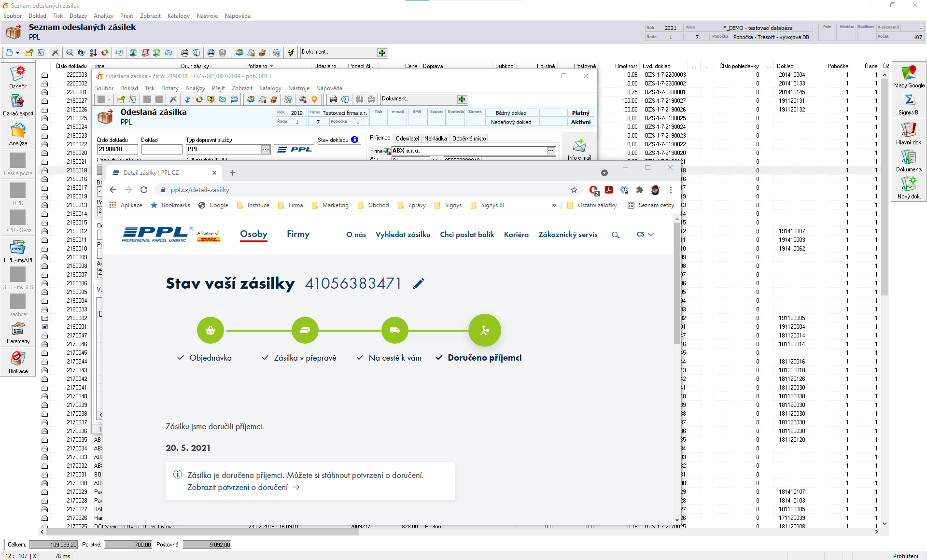Click the help question icon in Odeslaná zásilka toolbar
Viewport: 927px width, 560px height.
tap(211, 99)
